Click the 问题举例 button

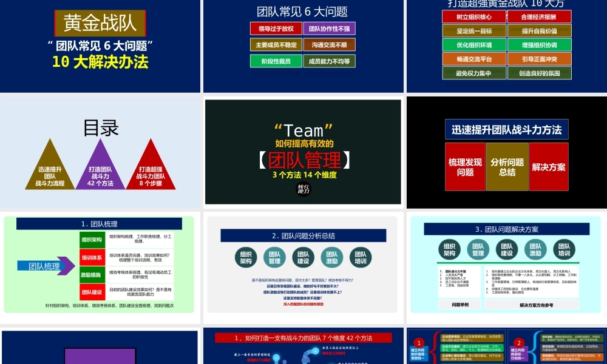461,305
